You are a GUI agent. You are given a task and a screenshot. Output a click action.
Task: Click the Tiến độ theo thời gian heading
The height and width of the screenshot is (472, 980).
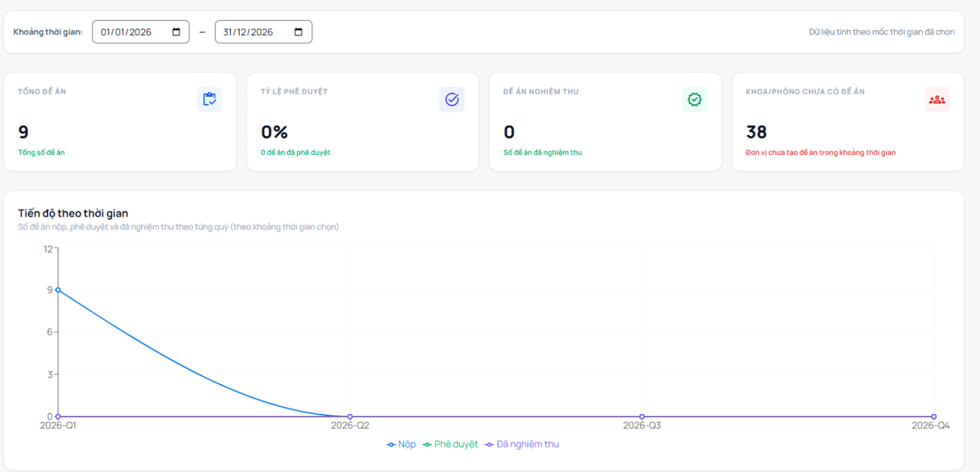(73, 213)
